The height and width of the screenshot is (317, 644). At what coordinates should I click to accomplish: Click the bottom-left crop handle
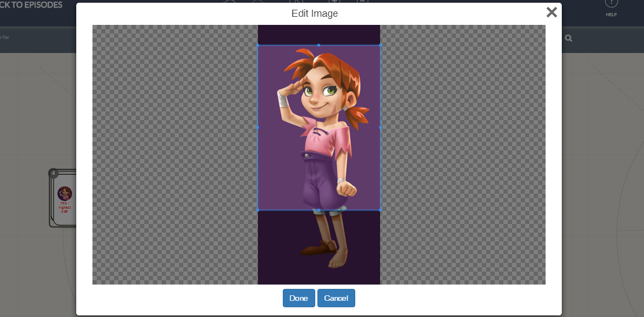click(257, 210)
